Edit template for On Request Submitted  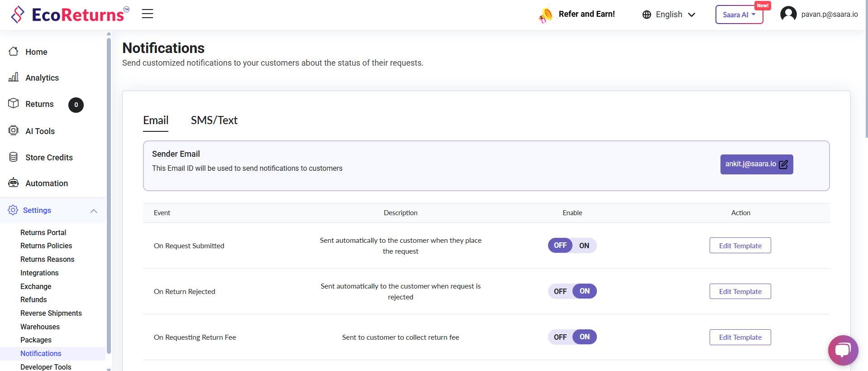point(740,246)
